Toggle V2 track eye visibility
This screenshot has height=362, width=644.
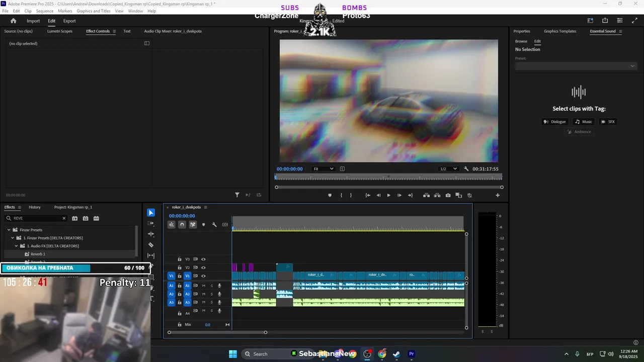pyautogui.click(x=203, y=267)
